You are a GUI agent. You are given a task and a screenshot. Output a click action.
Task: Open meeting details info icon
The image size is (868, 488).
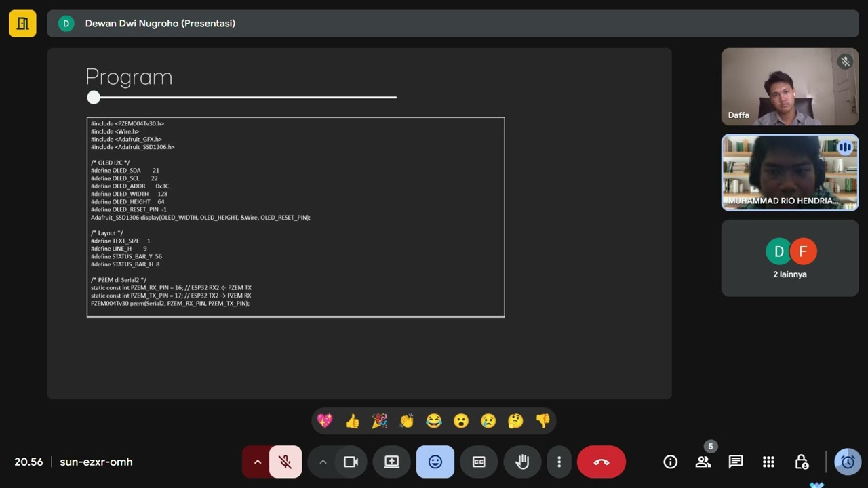[671, 462]
